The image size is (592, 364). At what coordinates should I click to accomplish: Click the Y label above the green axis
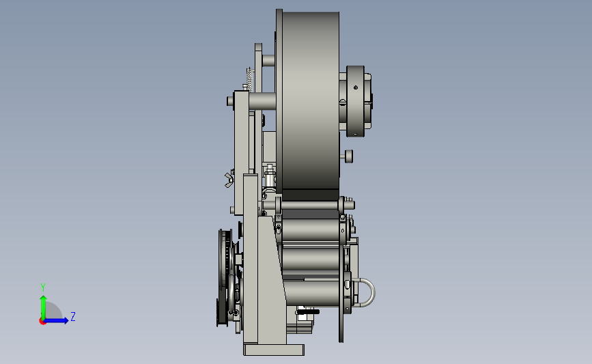point(43,288)
